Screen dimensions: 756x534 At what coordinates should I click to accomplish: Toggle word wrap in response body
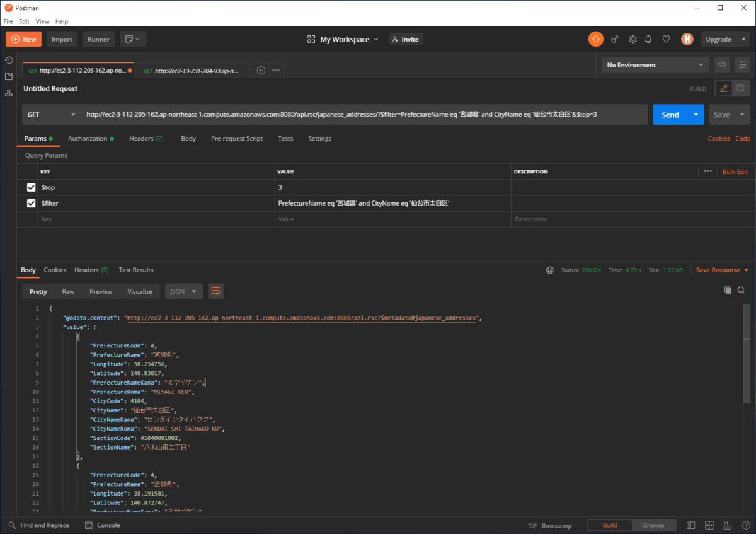point(216,291)
